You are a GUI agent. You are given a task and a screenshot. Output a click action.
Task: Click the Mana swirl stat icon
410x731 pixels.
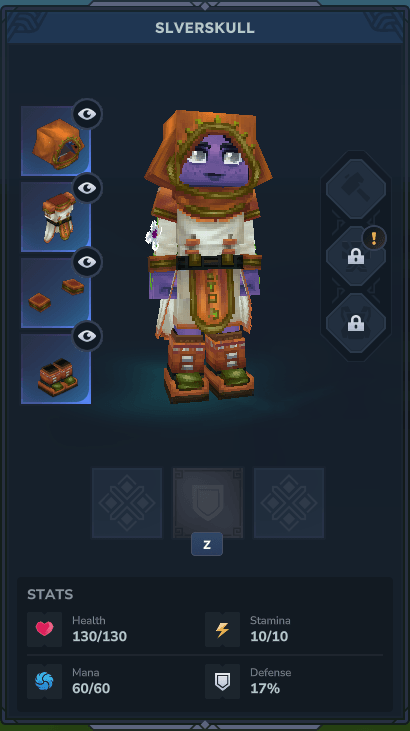coord(44,682)
